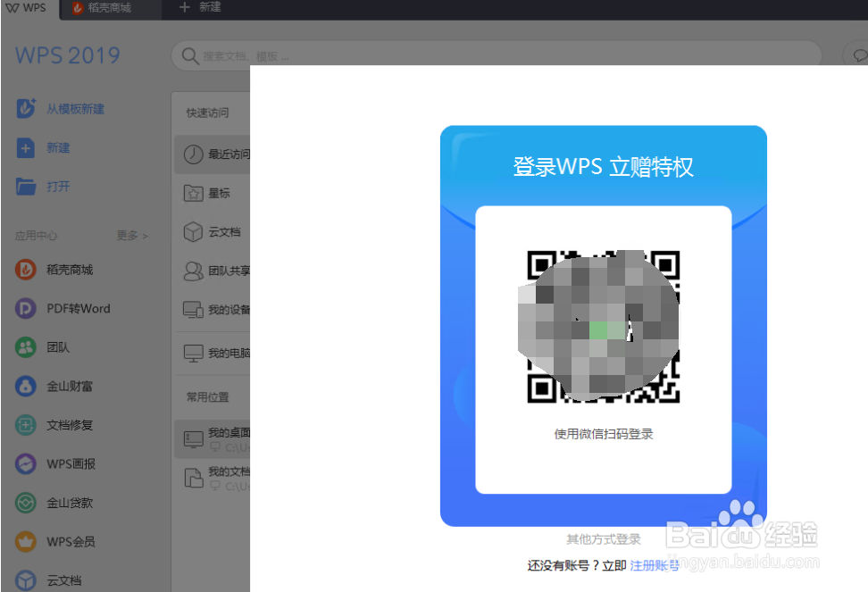Click 其他方式登录 link

tap(604, 539)
